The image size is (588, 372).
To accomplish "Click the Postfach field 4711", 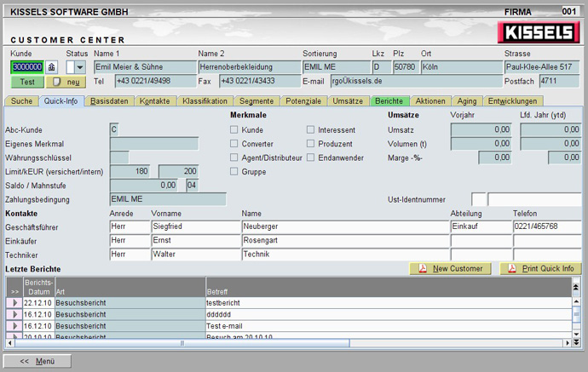I will click(560, 81).
